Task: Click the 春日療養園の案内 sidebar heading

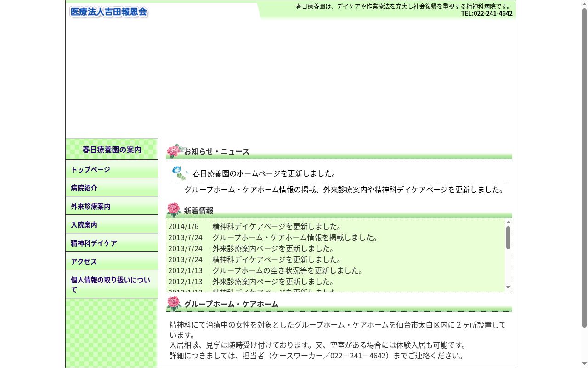Action: point(112,149)
